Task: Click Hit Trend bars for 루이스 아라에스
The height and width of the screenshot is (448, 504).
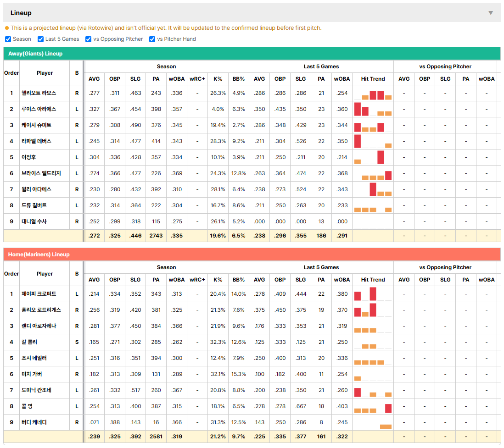Action: click(373, 109)
